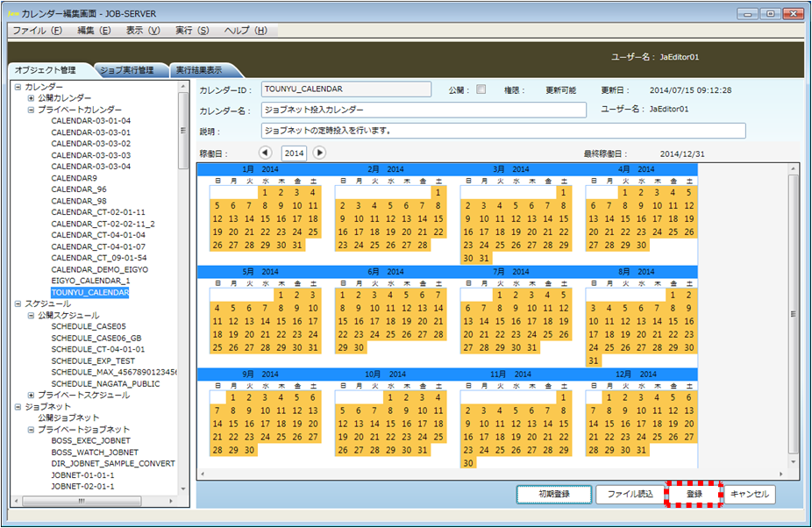812x528 pixels.
Task: Select CALENDAR-03-03-01 in the tree
Action: pos(90,132)
